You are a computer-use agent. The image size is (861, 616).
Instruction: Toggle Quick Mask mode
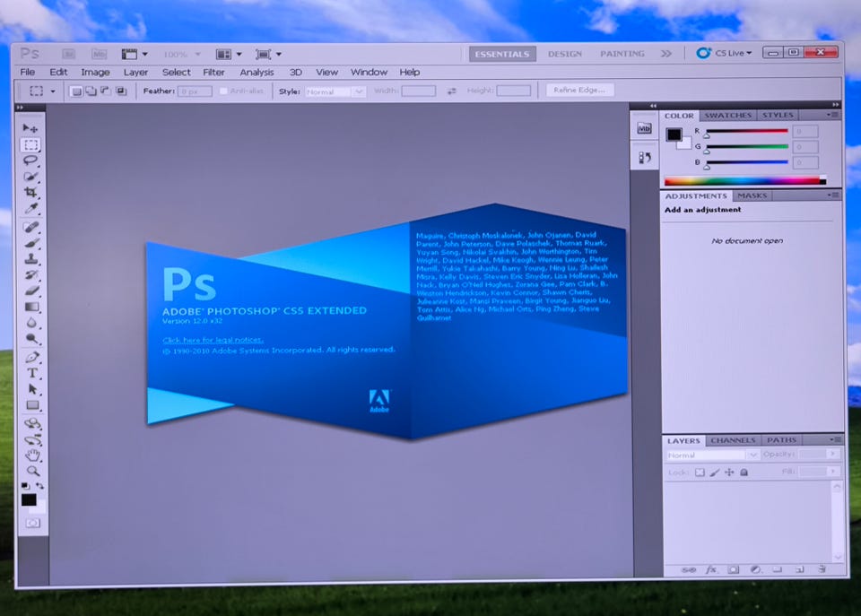pos(33,524)
